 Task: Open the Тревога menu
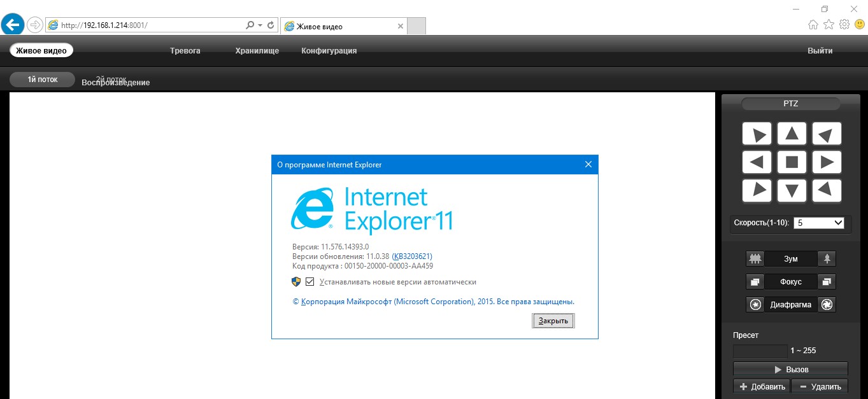point(185,51)
